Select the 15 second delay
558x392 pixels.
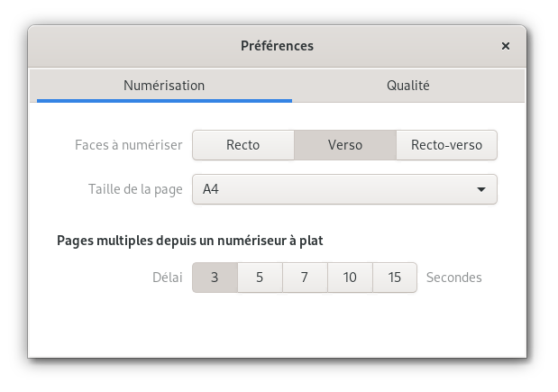point(395,278)
